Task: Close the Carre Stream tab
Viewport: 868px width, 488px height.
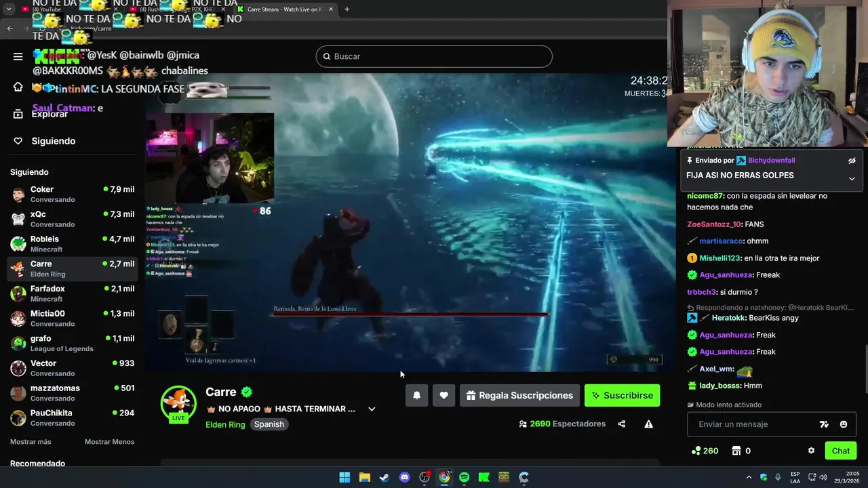Action: (x=331, y=9)
